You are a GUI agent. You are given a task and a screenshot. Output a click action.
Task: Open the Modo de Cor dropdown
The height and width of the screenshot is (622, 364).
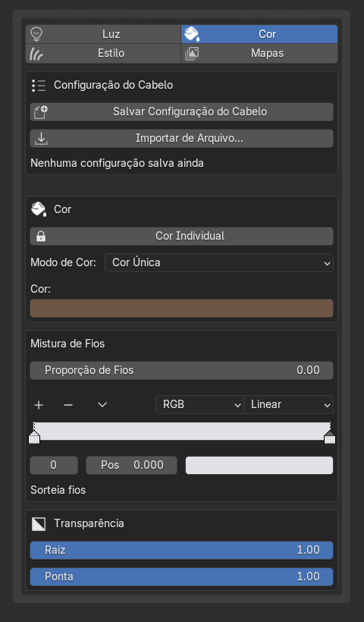(219, 262)
